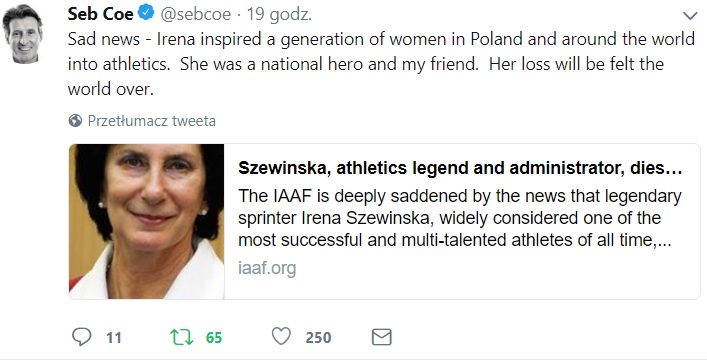This screenshot has height=361, width=707.
Task: Click the blue verified badge
Action: [x=146, y=14]
